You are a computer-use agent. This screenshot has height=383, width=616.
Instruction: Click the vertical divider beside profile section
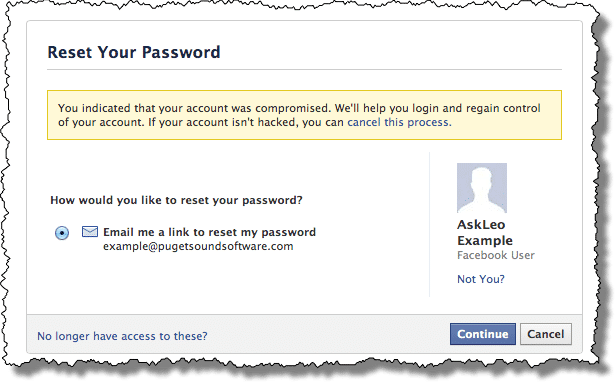click(x=429, y=224)
